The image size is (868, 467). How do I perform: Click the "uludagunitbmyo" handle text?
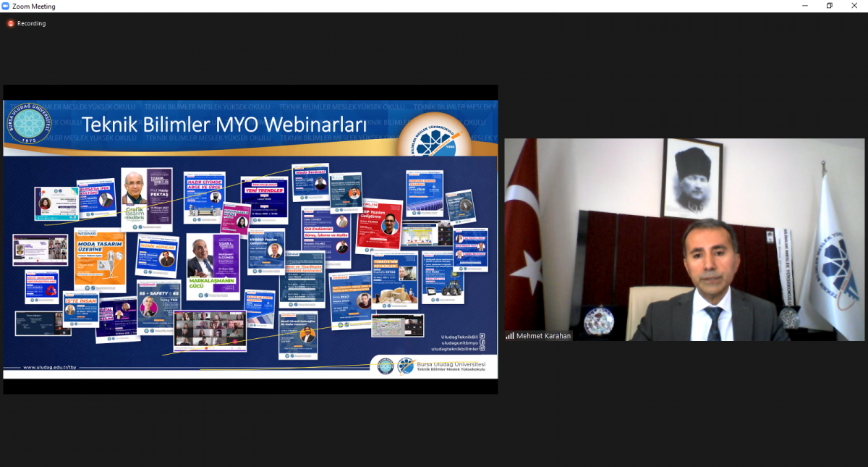point(459,342)
